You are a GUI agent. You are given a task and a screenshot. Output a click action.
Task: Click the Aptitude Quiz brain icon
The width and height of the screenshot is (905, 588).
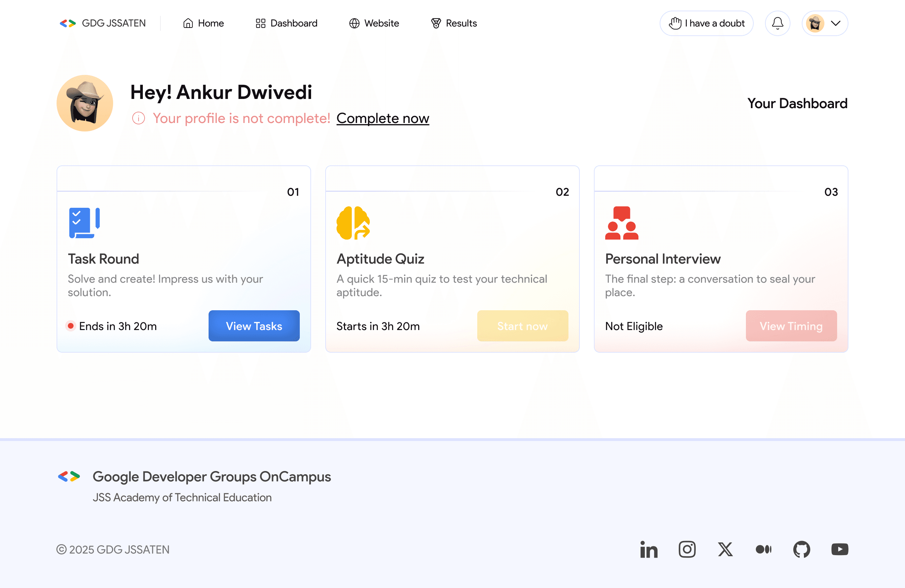(x=353, y=223)
